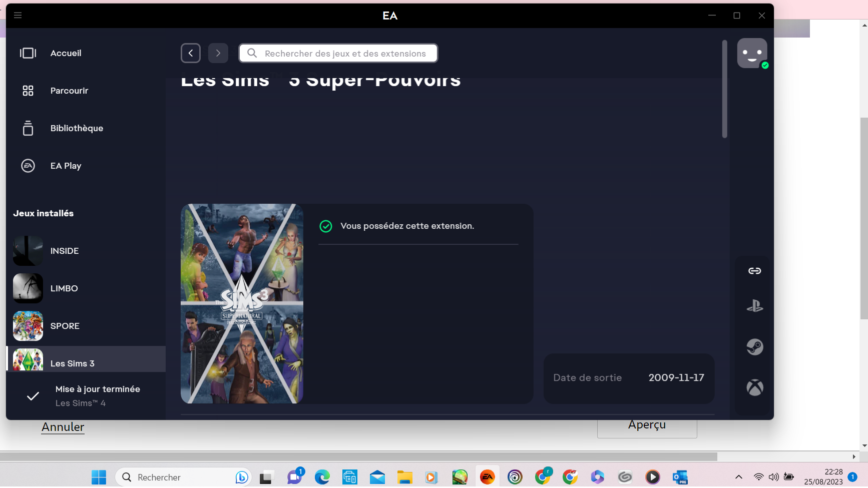This screenshot has height=488, width=868.
Task: Open volume control in system tray
Action: pyautogui.click(x=774, y=477)
